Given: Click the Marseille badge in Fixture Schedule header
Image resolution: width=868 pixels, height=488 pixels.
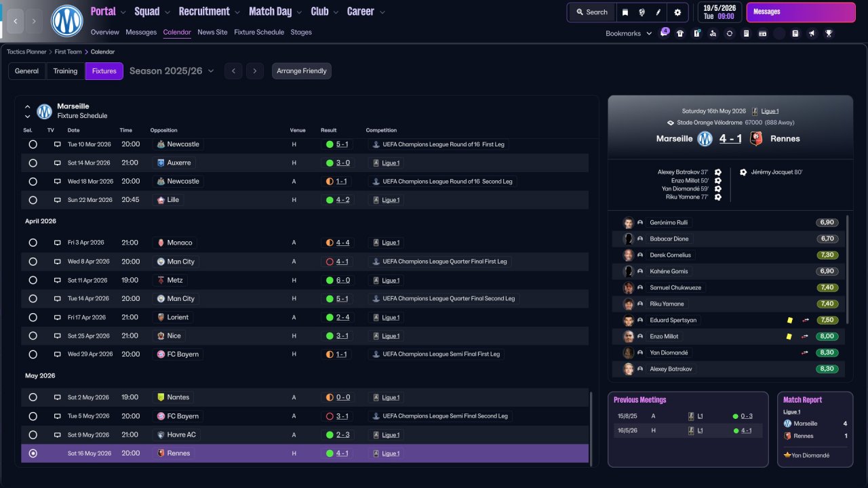Looking at the screenshot, I should click(x=45, y=111).
